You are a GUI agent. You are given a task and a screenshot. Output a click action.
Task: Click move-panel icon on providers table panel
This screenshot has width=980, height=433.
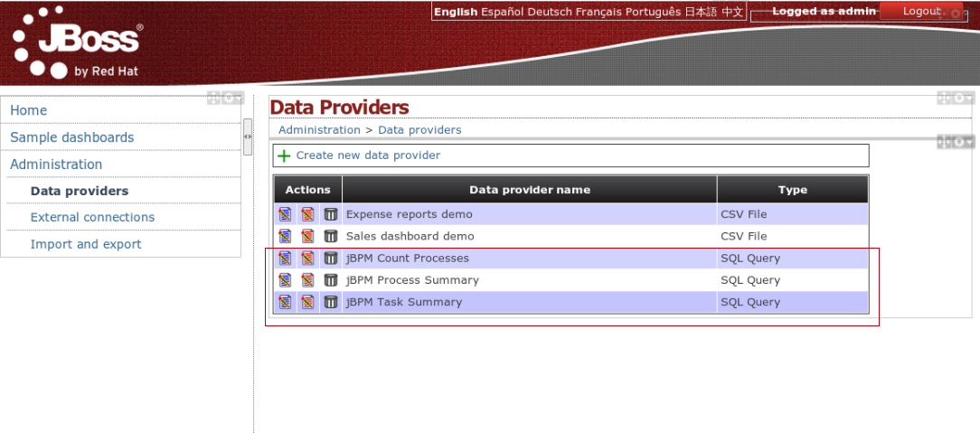[944, 143]
